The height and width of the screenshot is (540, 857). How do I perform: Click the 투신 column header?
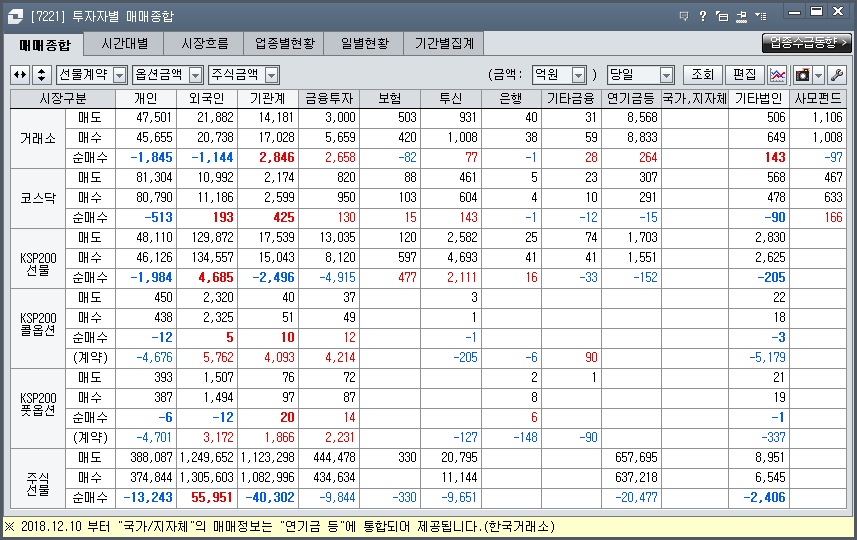[x=451, y=98]
